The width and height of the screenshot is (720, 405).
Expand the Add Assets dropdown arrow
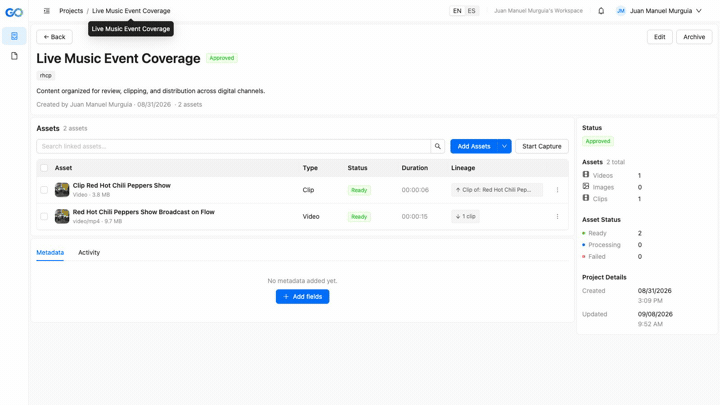(504, 146)
